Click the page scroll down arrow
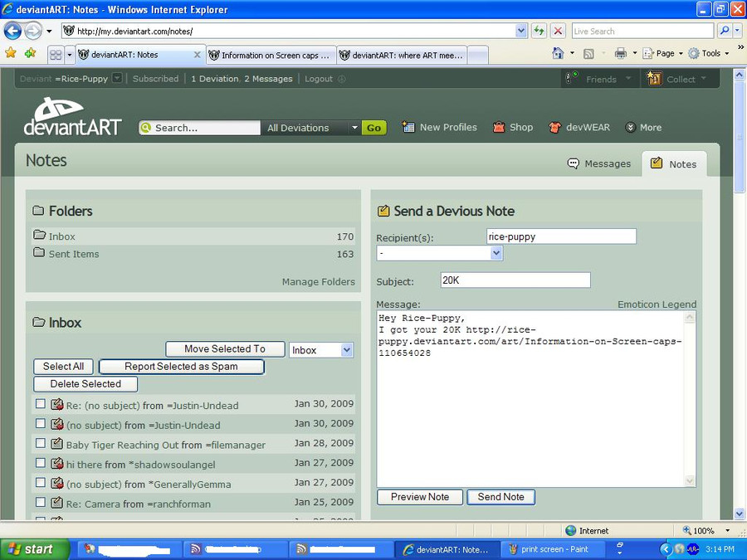The width and height of the screenshot is (747, 560). point(739,514)
